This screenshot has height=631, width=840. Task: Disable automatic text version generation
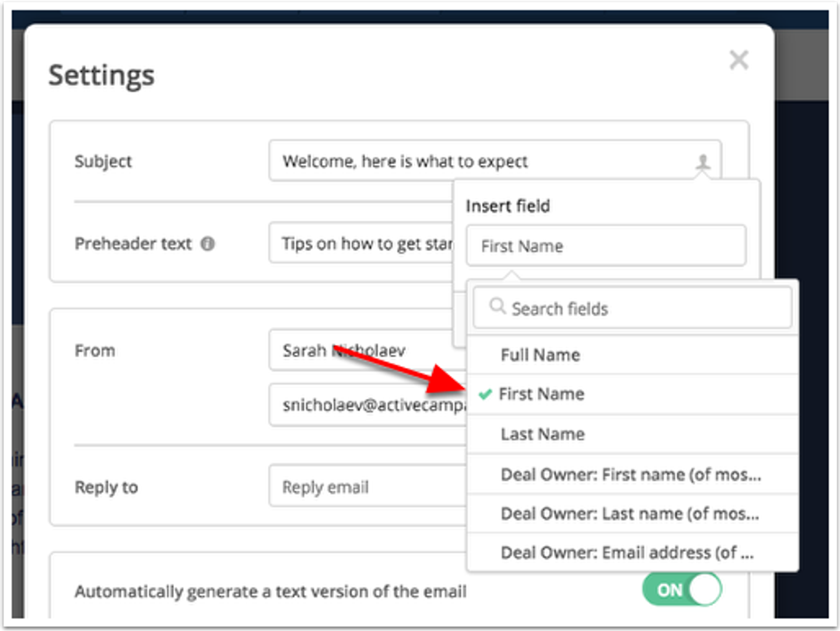click(681, 590)
